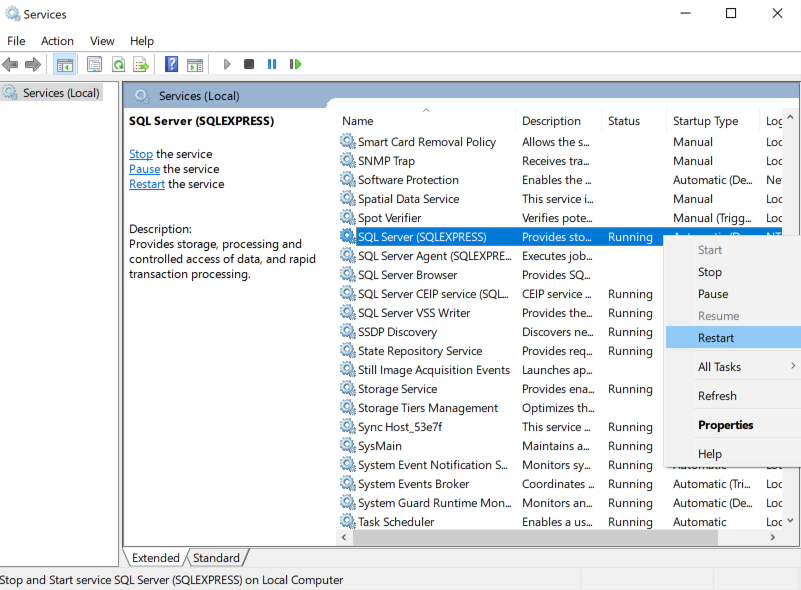Click gear icon of System Events Broker
This screenshot has width=801, height=590.
pyautogui.click(x=348, y=483)
